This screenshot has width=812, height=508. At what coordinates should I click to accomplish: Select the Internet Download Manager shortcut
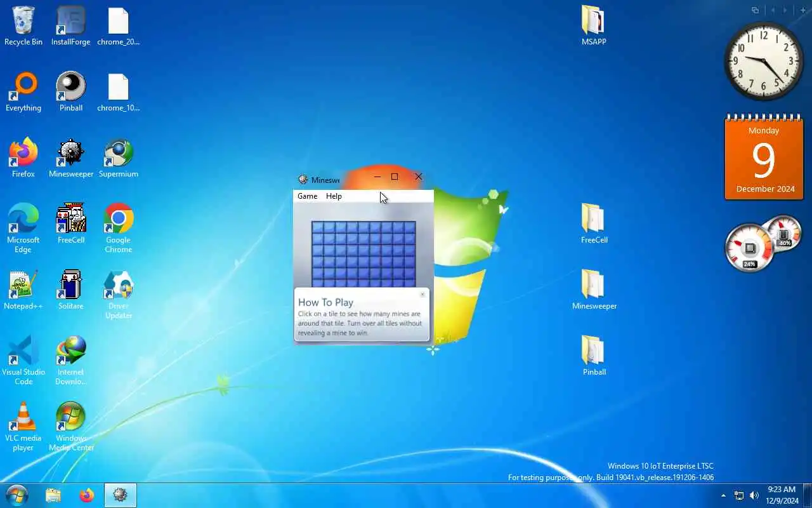[71, 360]
